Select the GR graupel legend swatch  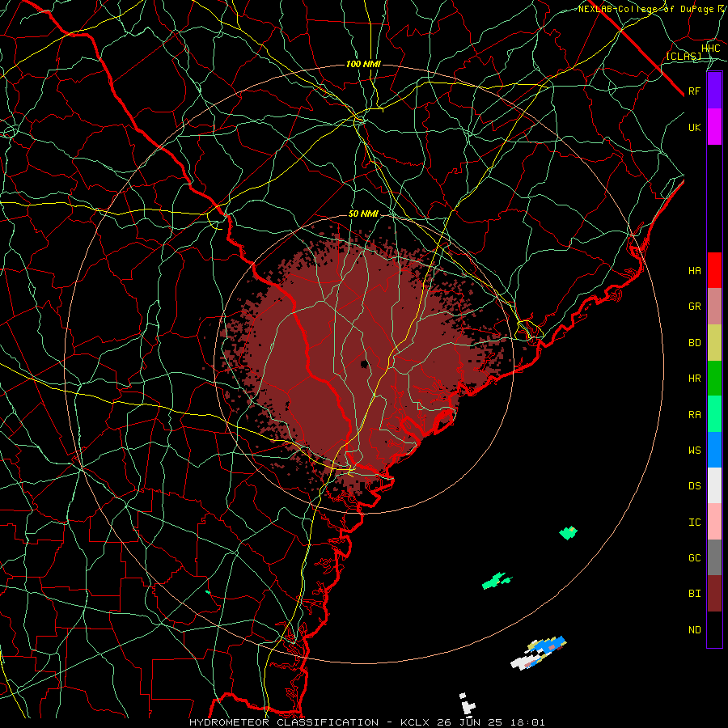pos(714,307)
